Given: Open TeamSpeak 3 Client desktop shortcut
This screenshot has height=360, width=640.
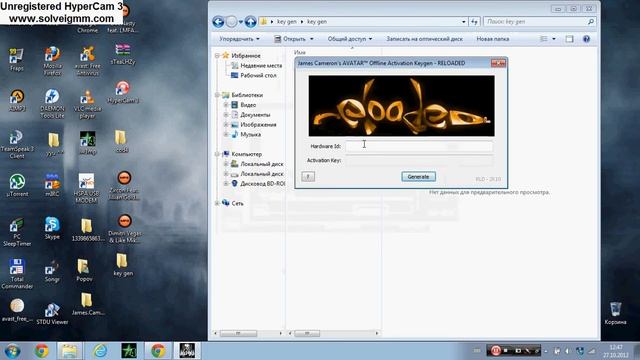Looking at the screenshot, I should click(x=17, y=144).
